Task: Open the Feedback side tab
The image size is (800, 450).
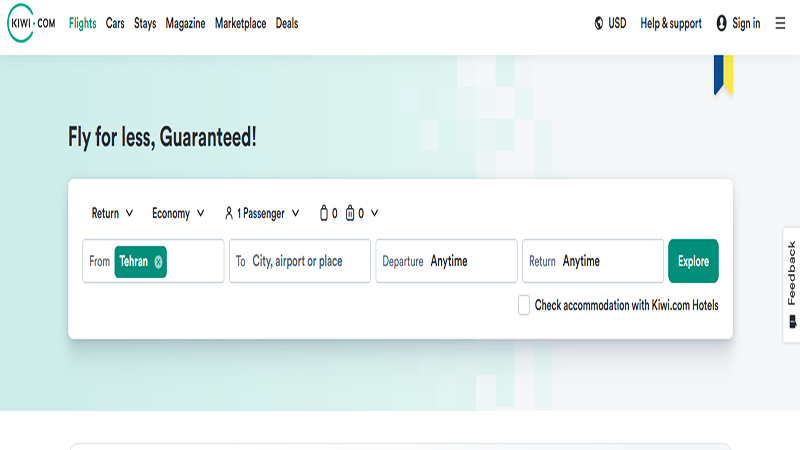Action: coord(791,284)
